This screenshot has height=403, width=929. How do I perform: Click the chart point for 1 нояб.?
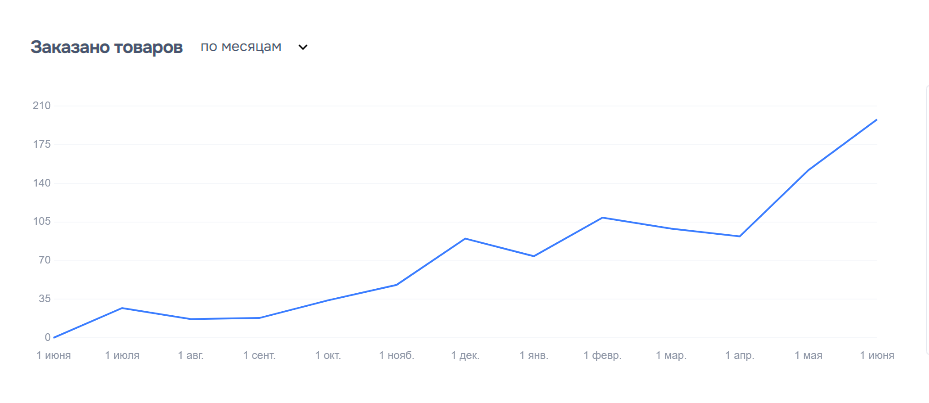coord(397,285)
